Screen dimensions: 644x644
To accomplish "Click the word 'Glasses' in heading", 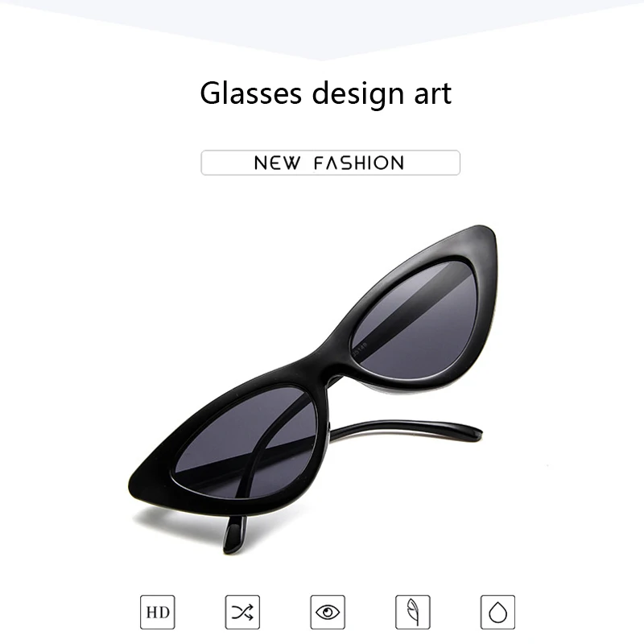I will pos(250,93).
